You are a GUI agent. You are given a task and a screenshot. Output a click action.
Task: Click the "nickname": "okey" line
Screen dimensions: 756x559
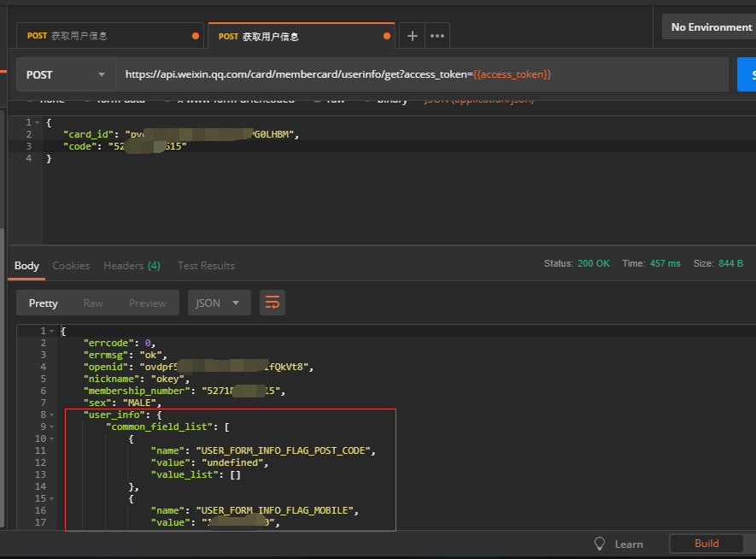(x=137, y=380)
